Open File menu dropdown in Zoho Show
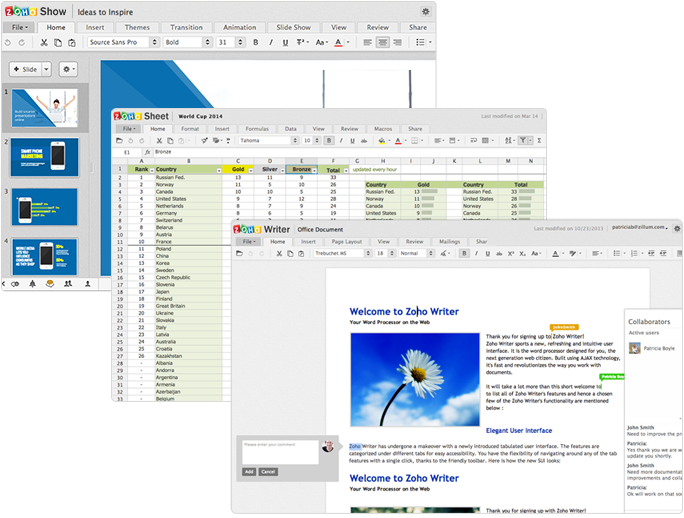684x518 pixels. (x=20, y=27)
